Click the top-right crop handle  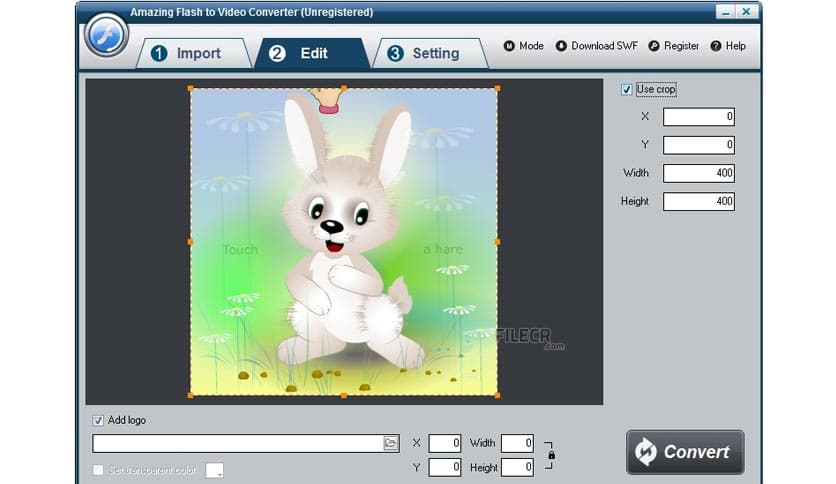[x=497, y=88]
